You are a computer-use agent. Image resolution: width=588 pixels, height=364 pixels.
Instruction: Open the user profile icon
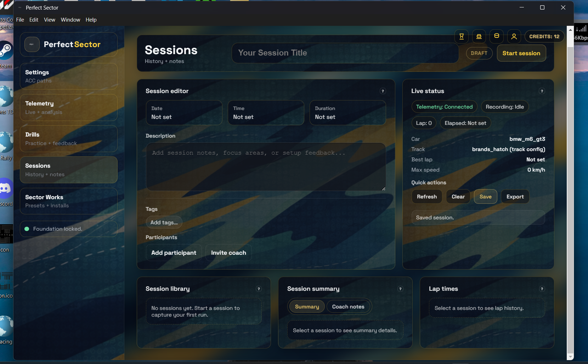[514, 36]
